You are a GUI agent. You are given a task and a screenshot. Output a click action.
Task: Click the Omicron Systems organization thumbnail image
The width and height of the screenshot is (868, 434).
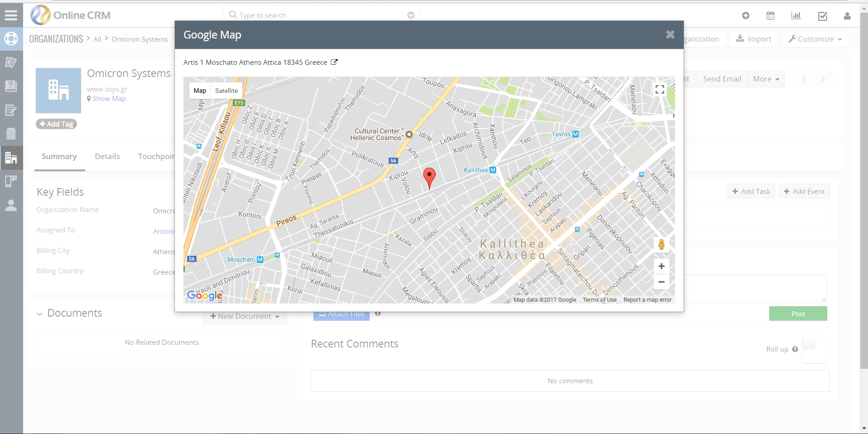point(58,91)
